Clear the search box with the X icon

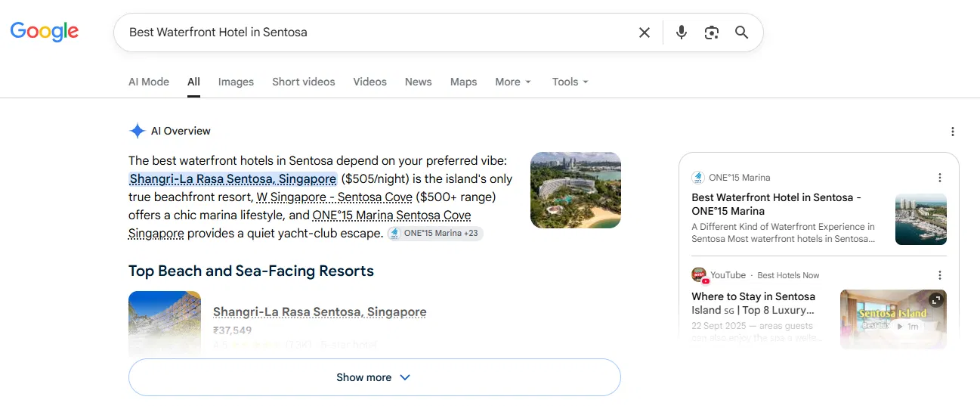(645, 33)
